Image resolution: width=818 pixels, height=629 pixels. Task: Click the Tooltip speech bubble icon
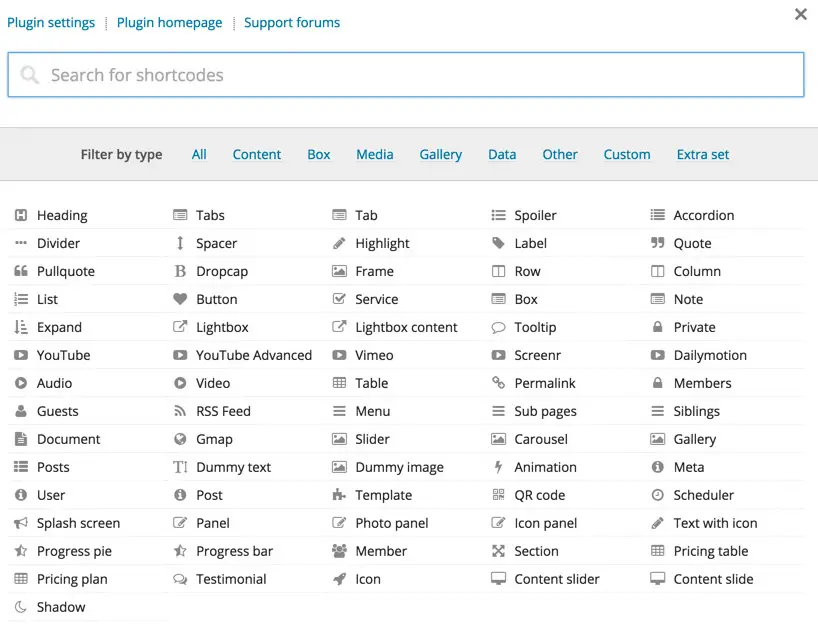coord(498,328)
